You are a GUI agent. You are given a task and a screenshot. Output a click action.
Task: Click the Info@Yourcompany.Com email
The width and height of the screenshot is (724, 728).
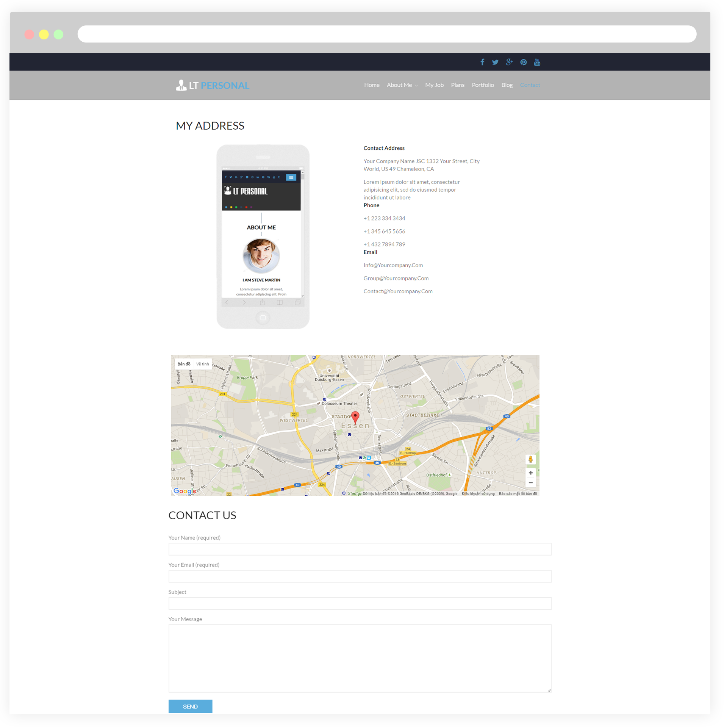tap(393, 265)
